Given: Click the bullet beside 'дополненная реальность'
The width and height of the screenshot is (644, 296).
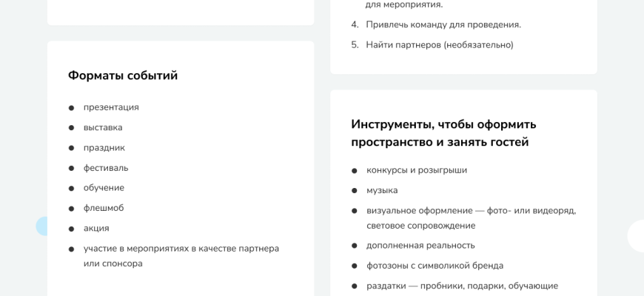Looking at the screenshot, I should coord(355,246).
